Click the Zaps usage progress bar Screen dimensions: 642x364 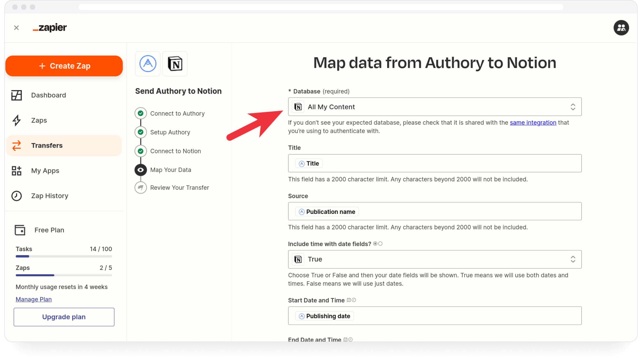[64, 275]
